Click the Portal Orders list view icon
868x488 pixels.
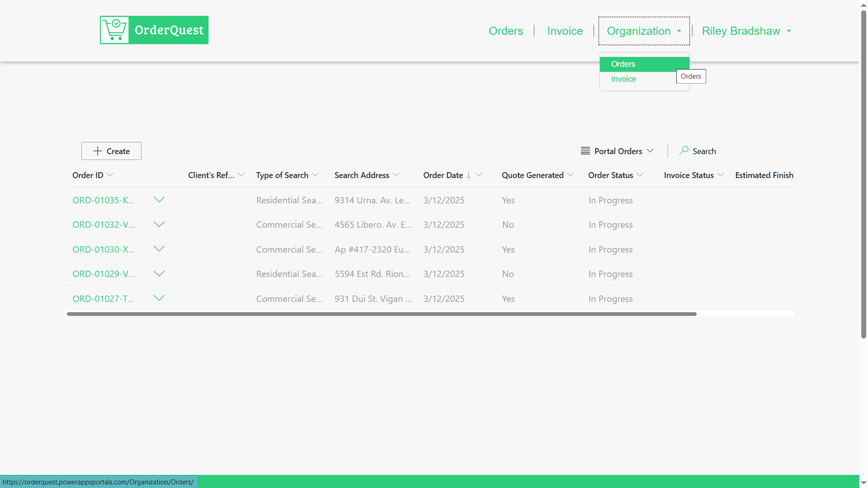585,151
